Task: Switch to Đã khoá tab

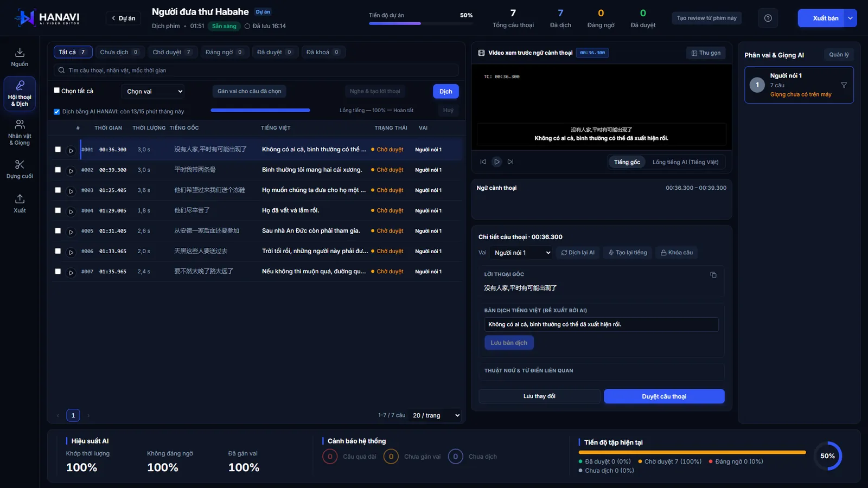Action: 323,52
